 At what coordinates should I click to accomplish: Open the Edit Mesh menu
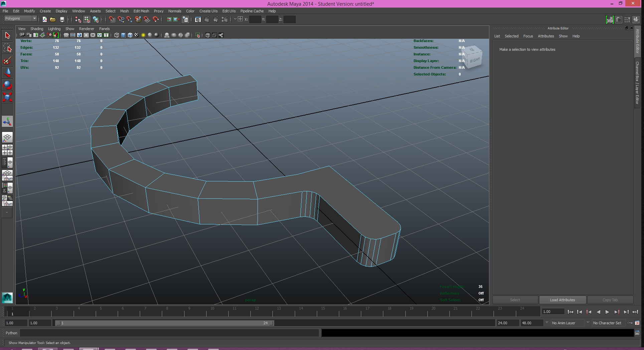(x=141, y=11)
